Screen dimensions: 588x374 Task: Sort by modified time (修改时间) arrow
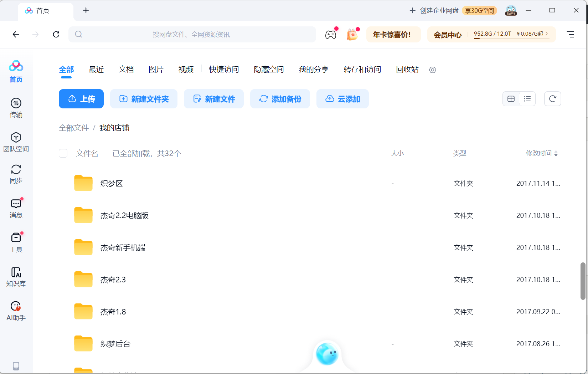[556, 154]
